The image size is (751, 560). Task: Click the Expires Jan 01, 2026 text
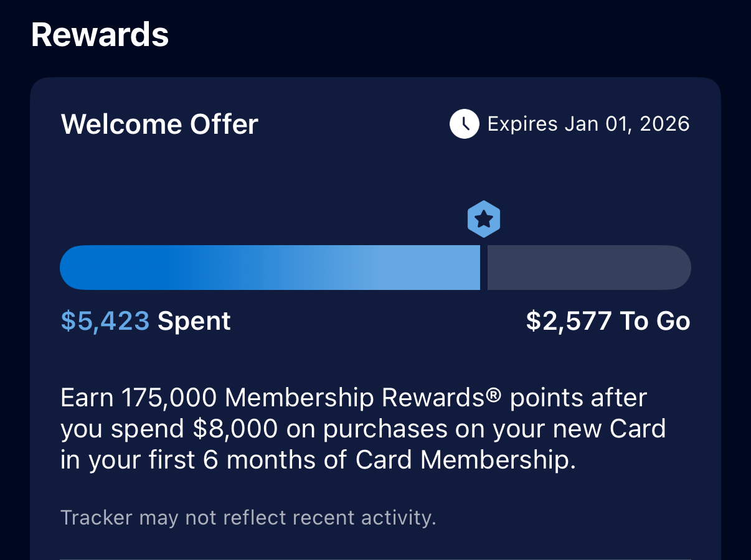pos(588,124)
